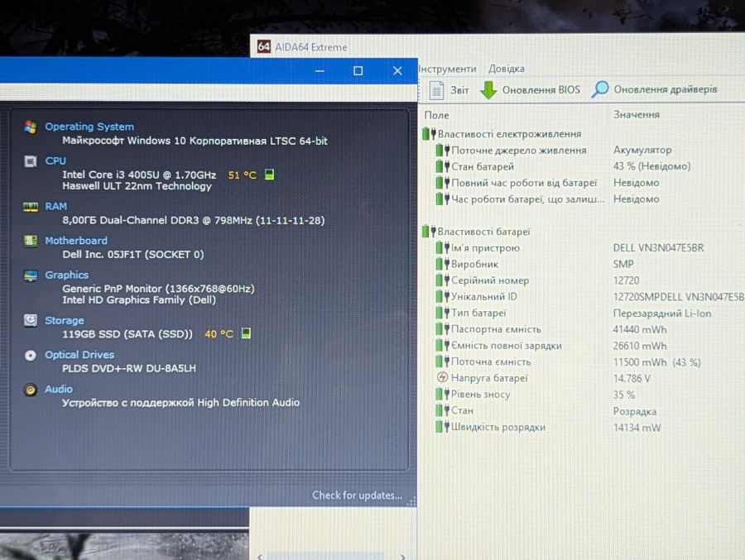Select the Швидкість розрядки row
Screen dimensions: 745x560
[x=589, y=427]
